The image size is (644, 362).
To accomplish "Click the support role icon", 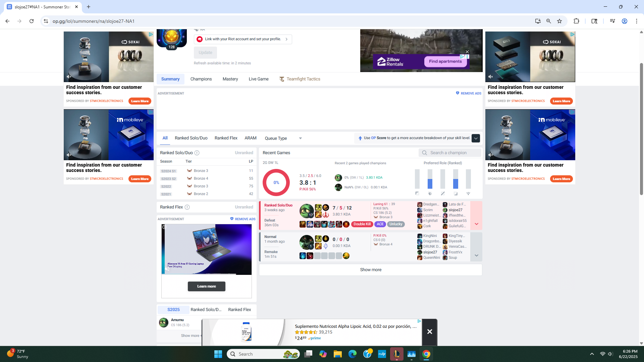I will pyautogui.click(x=468, y=193).
